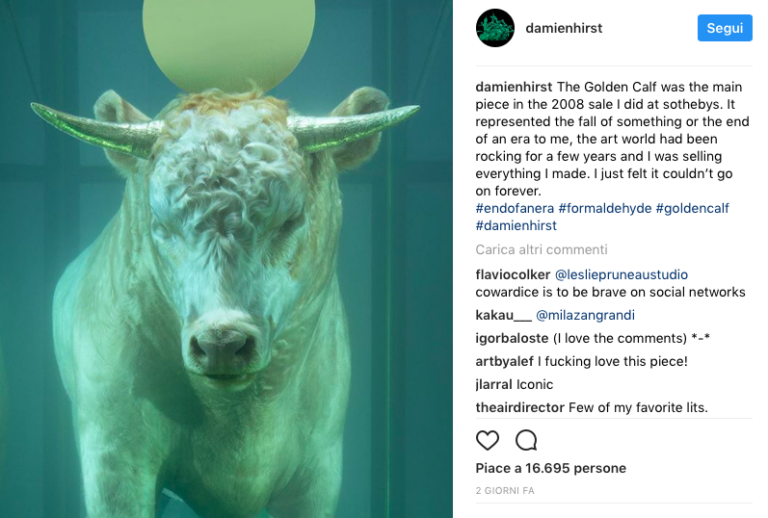Open the #formaldehyde hashtag link

point(604,208)
